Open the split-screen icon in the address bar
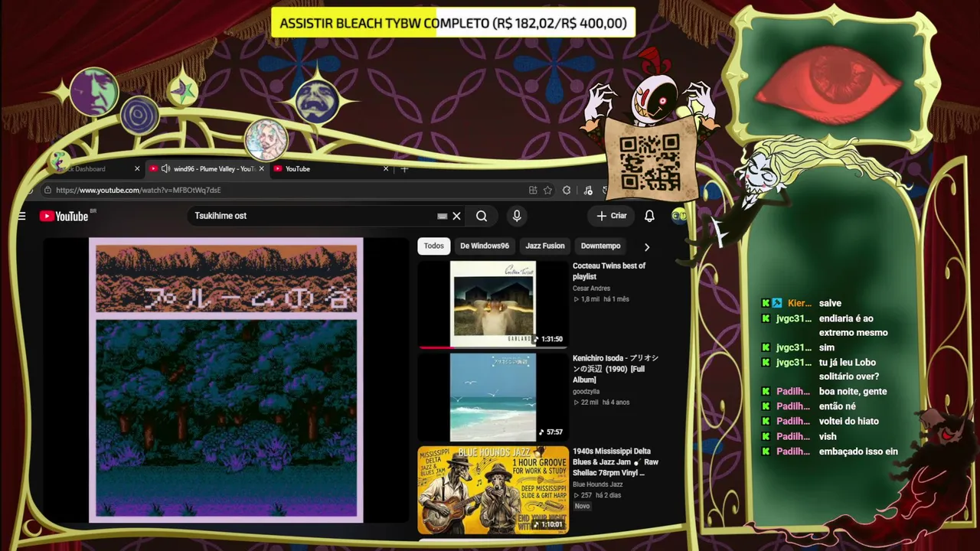Screen dimensions: 980x551 [x=533, y=191]
